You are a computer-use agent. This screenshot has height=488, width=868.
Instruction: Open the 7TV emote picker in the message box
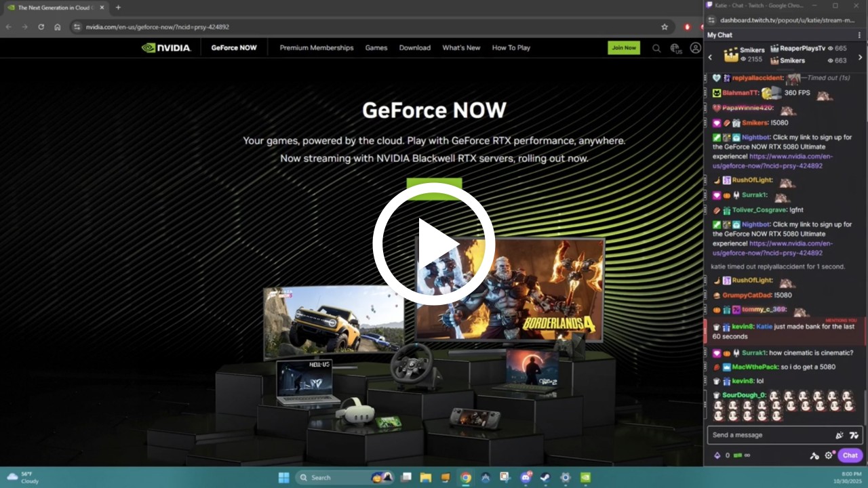coord(854,435)
